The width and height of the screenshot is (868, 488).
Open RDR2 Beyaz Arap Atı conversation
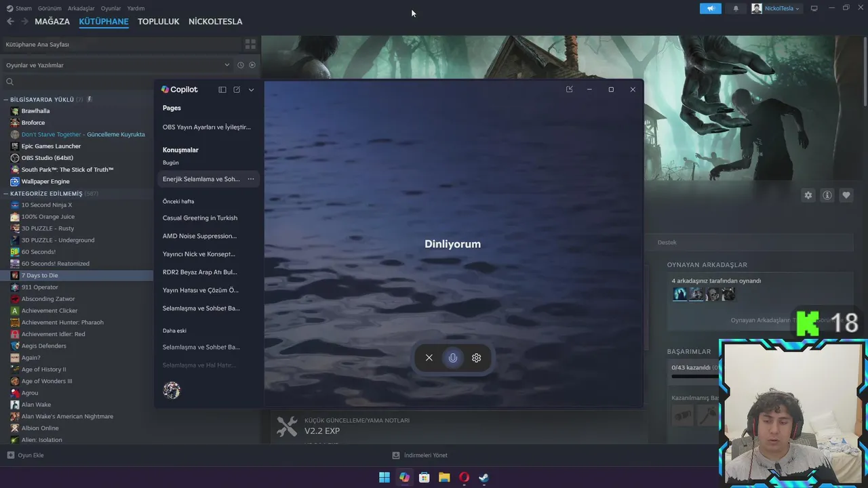(x=199, y=272)
